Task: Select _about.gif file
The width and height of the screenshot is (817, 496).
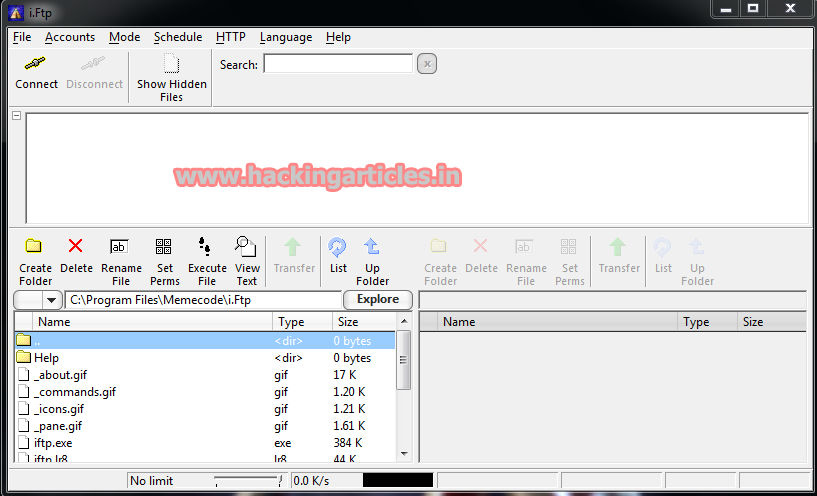Action: pyautogui.click(x=205, y=375)
